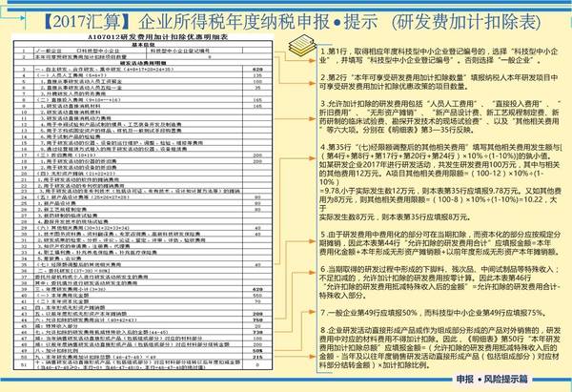Select row 40 (一)本年费用化金额
The width and height of the screenshot is (572, 392).
(143, 296)
